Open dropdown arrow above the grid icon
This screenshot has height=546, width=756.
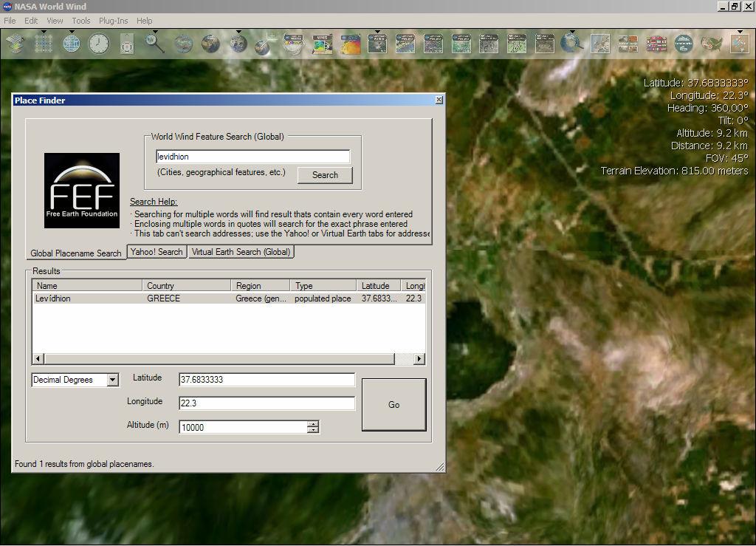point(44,32)
